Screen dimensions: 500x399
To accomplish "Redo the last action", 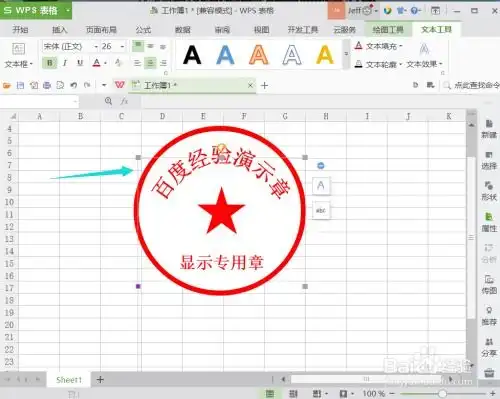I will coord(87,86).
